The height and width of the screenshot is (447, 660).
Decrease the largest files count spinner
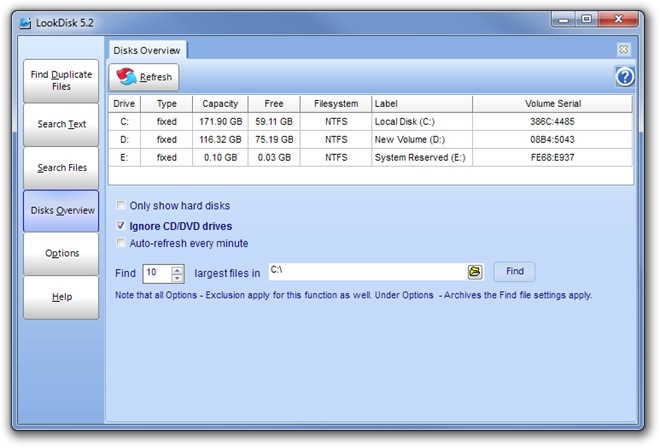(x=178, y=277)
